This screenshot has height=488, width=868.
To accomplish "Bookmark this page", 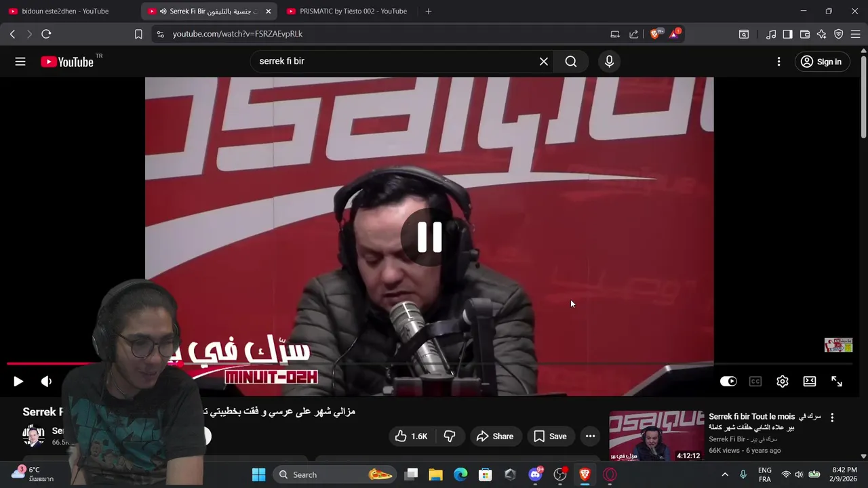I will (138, 34).
